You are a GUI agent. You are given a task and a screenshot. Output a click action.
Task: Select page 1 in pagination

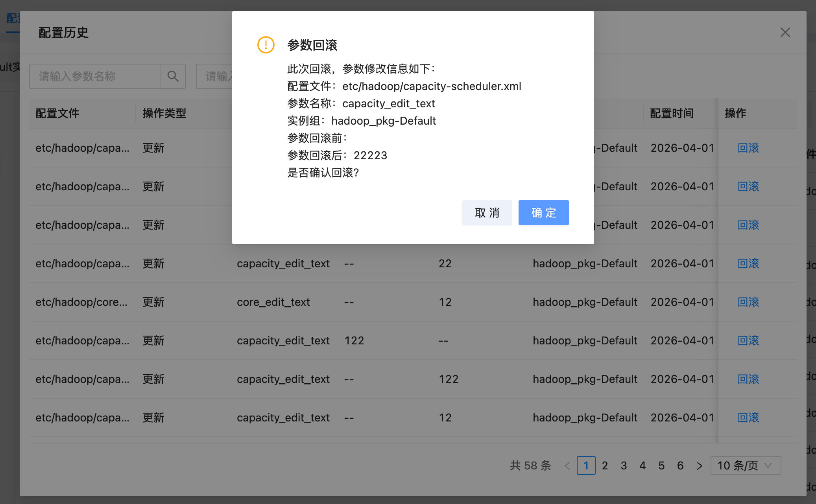pyautogui.click(x=586, y=466)
